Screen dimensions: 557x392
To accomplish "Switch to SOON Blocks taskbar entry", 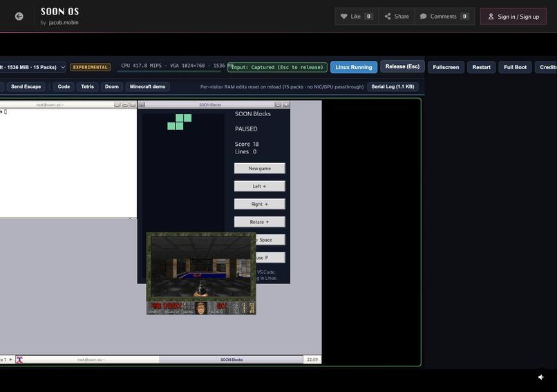I will 232,360.
